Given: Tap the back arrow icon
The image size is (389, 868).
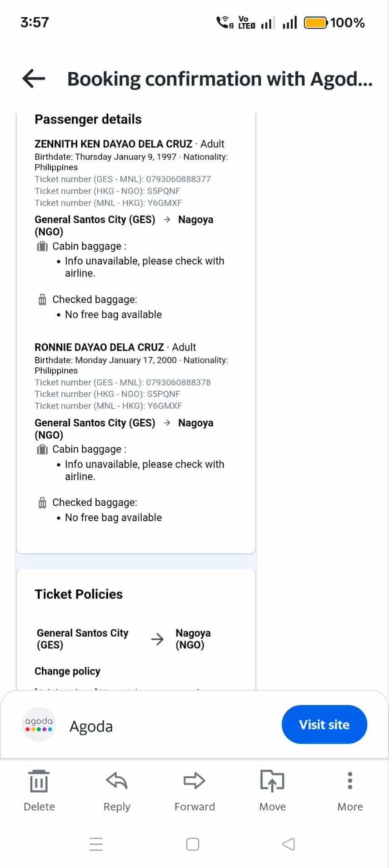Looking at the screenshot, I should coord(34,79).
